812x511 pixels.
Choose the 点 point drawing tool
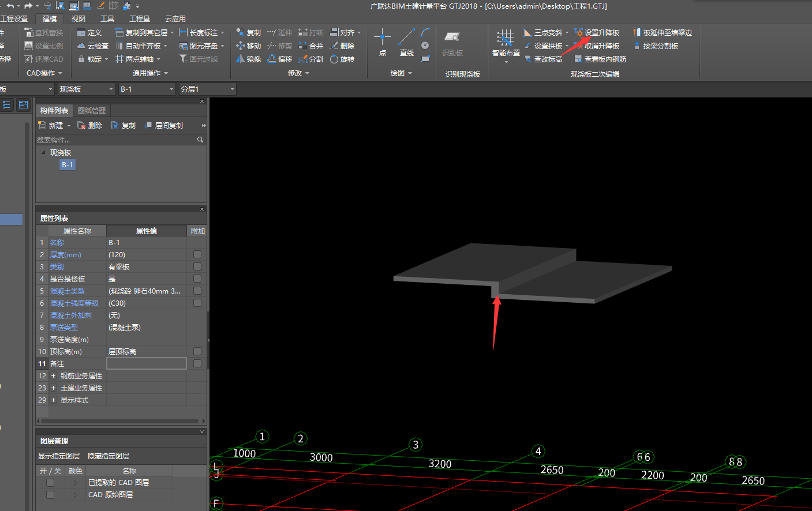pyautogui.click(x=382, y=42)
